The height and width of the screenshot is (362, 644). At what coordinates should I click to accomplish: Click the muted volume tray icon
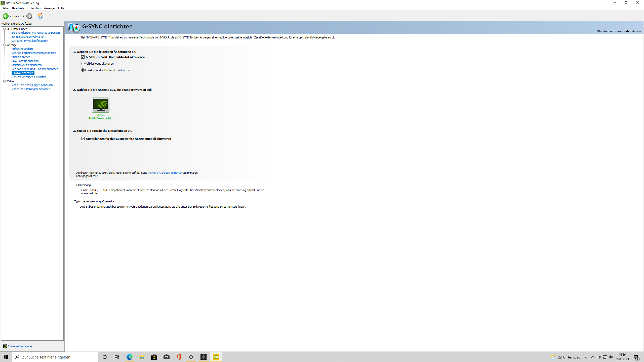[611, 357]
